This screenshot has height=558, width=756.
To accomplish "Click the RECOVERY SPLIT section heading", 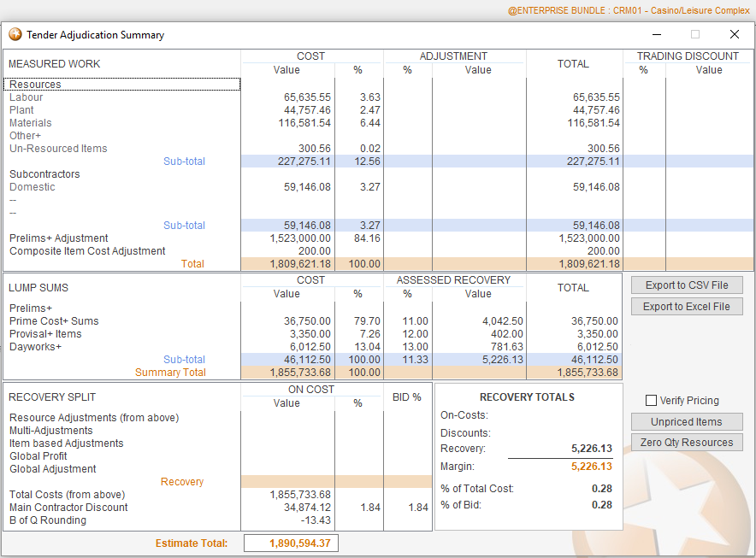I will tap(52, 397).
